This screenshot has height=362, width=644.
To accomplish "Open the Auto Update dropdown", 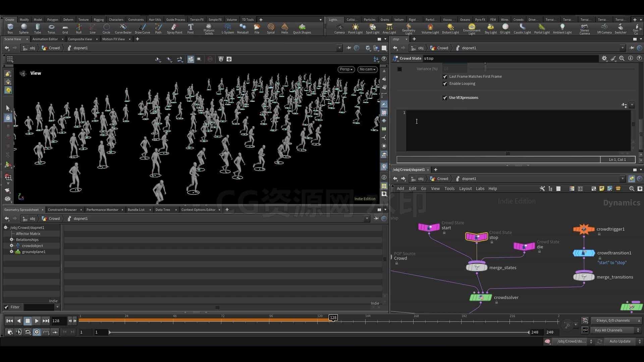I will (x=624, y=341).
